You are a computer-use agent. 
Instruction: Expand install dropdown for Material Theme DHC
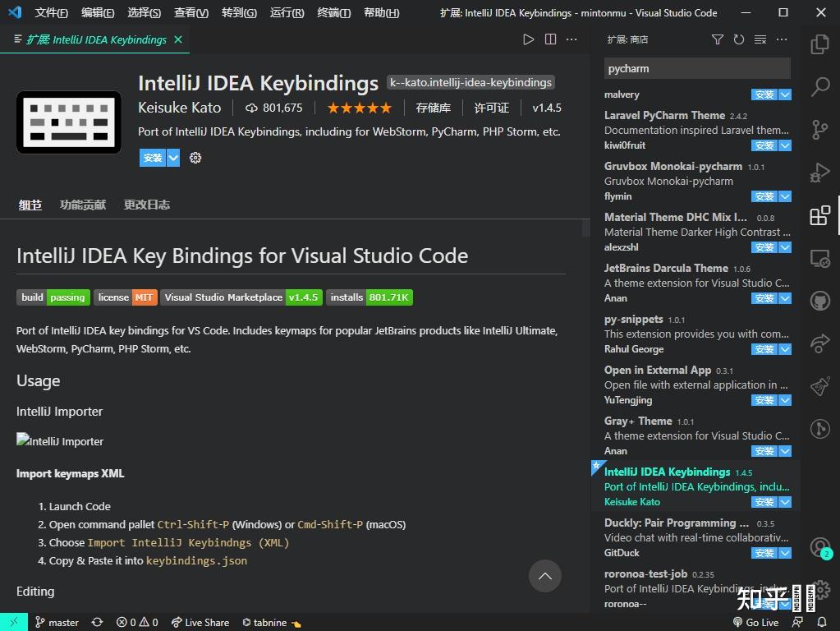(x=785, y=247)
